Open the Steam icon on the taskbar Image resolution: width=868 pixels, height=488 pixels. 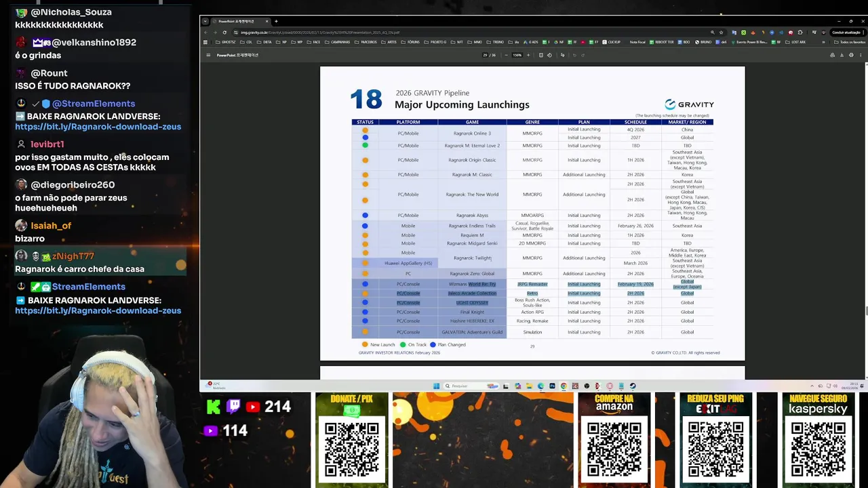[633, 386]
